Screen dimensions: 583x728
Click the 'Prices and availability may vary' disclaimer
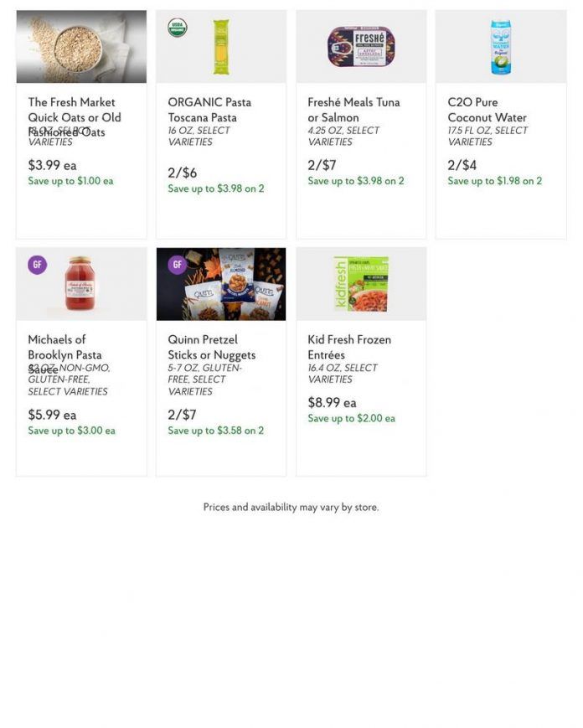pos(291,507)
